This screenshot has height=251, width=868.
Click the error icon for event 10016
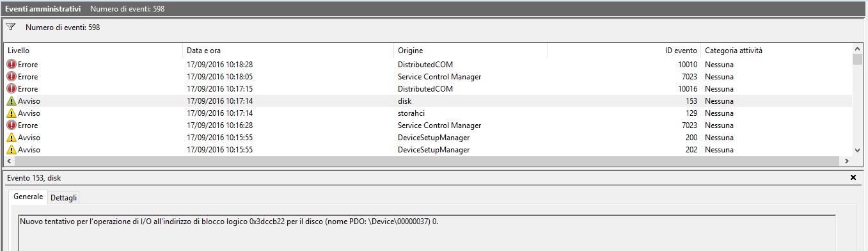(x=12, y=89)
